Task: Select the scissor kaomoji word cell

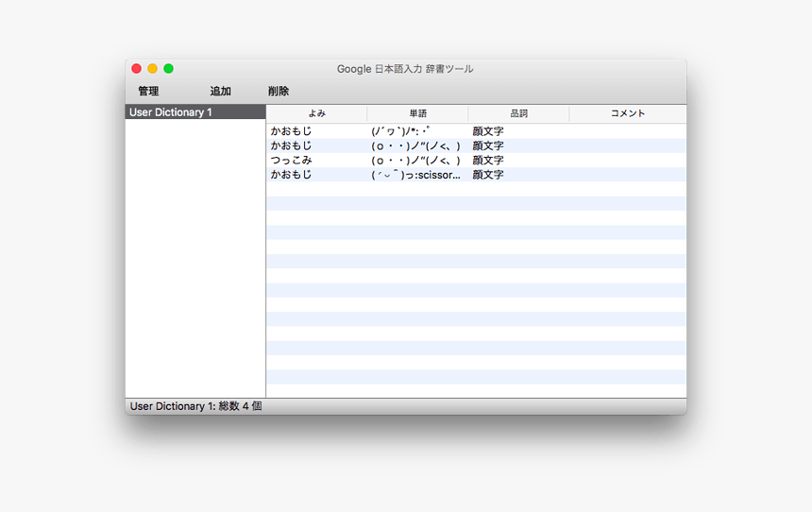Action: (x=415, y=175)
